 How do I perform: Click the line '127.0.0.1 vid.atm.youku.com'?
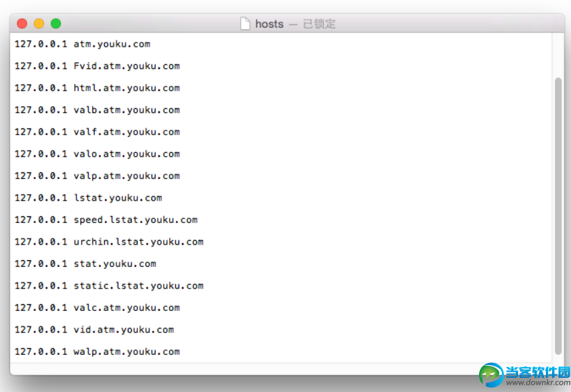pyautogui.click(x=94, y=330)
